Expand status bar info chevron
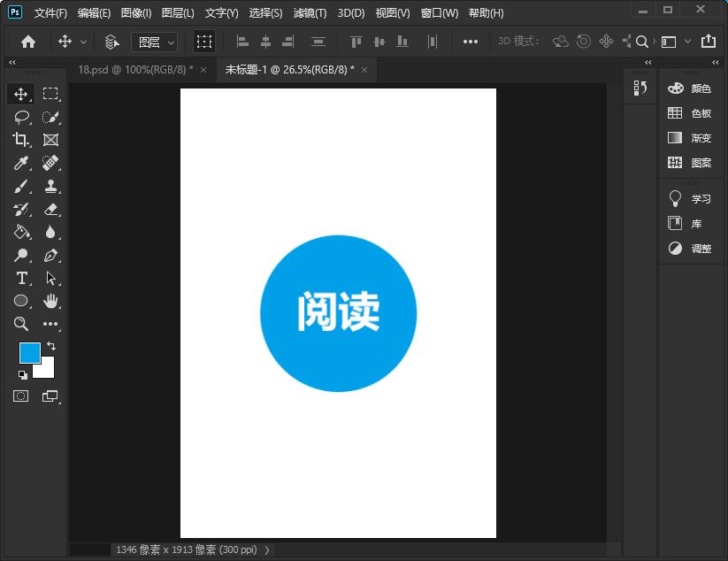The image size is (728, 561). coord(267,549)
